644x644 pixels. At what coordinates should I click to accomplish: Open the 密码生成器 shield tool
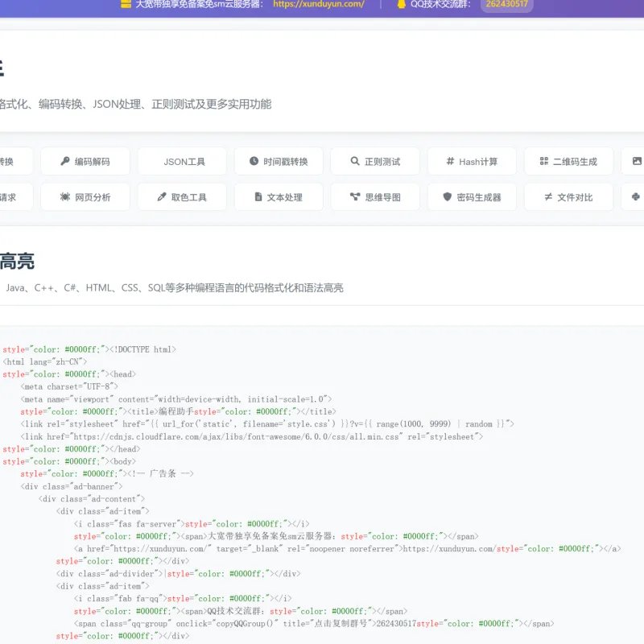[x=472, y=197]
